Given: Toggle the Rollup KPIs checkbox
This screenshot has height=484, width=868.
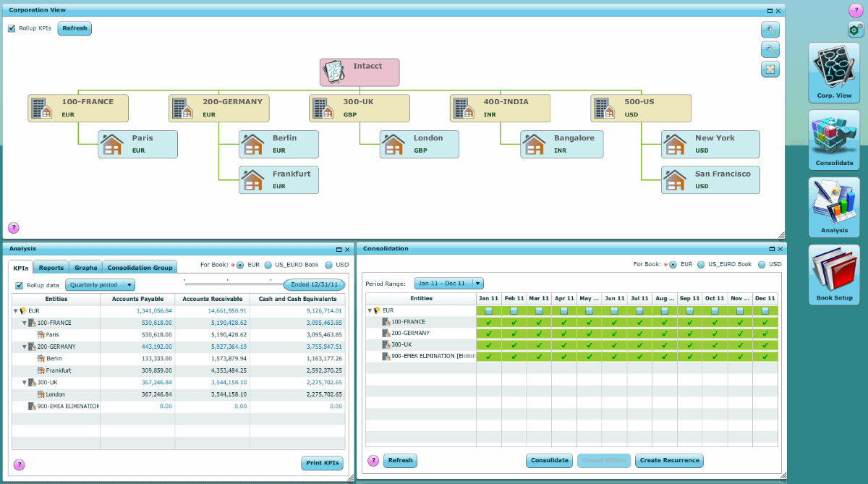Looking at the screenshot, I should pos(12,29).
